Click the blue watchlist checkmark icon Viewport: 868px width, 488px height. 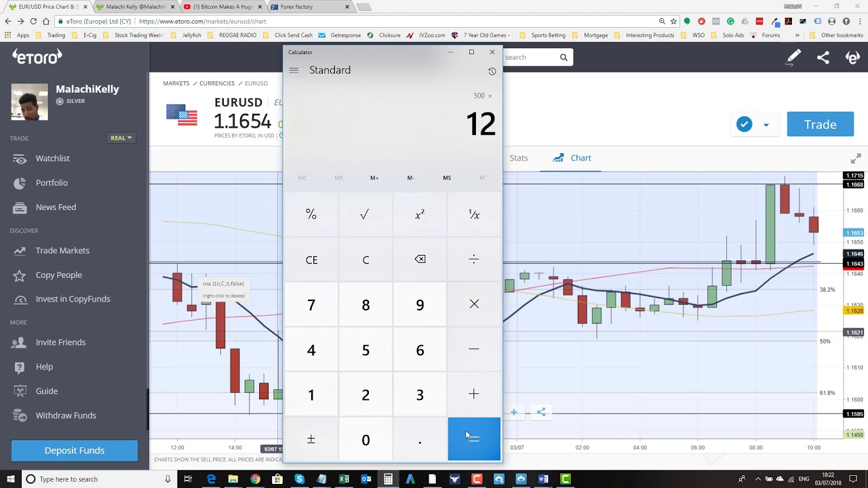pos(745,125)
